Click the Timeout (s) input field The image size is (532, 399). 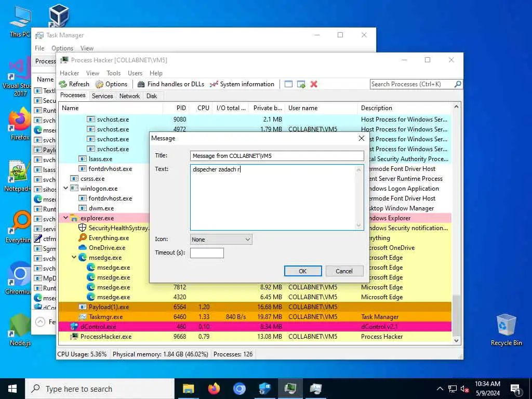pyautogui.click(x=207, y=253)
